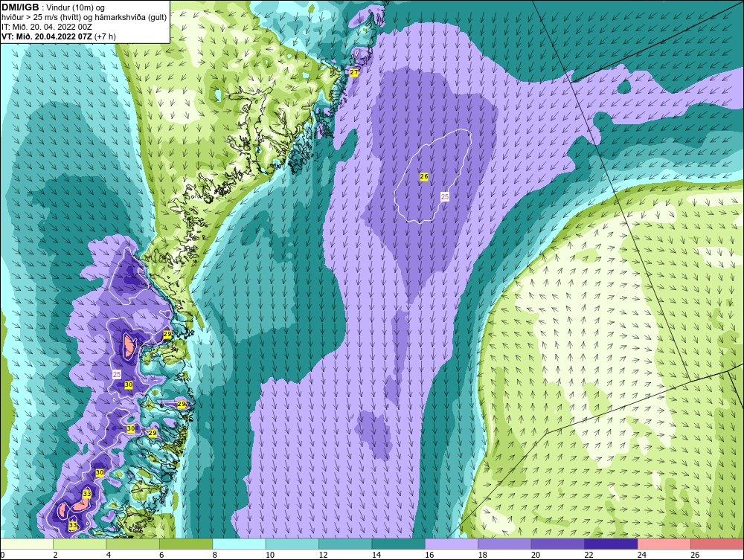This screenshot has width=744, height=560.
Task: Pick the 12–14 m/s teal legend swatch
Action: [345, 544]
